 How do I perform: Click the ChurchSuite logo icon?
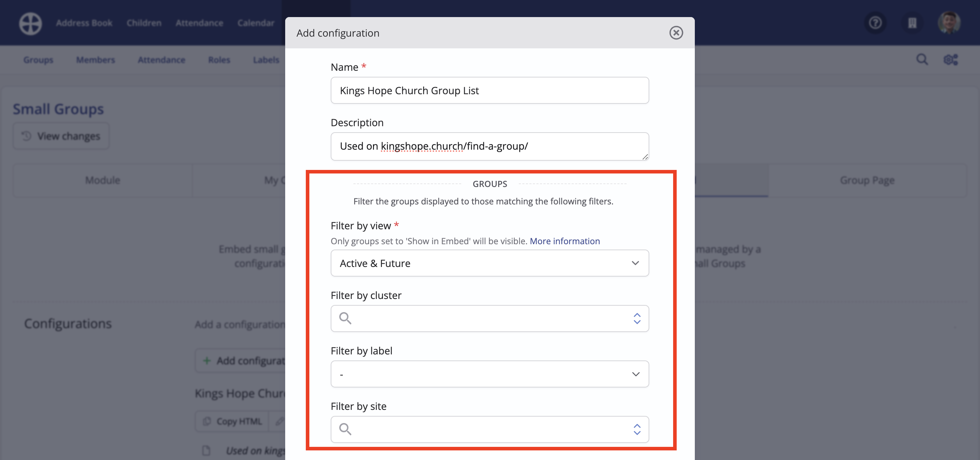[31, 23]
